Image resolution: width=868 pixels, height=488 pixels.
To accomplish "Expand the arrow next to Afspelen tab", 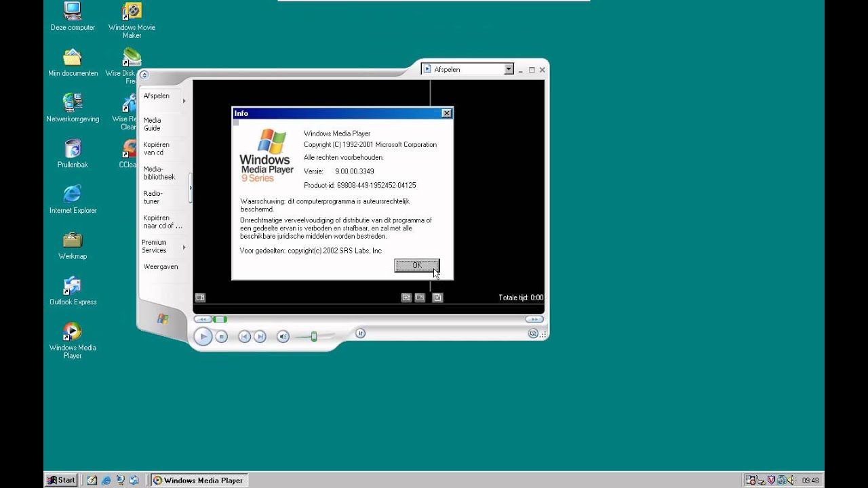I will click(184, 101).
